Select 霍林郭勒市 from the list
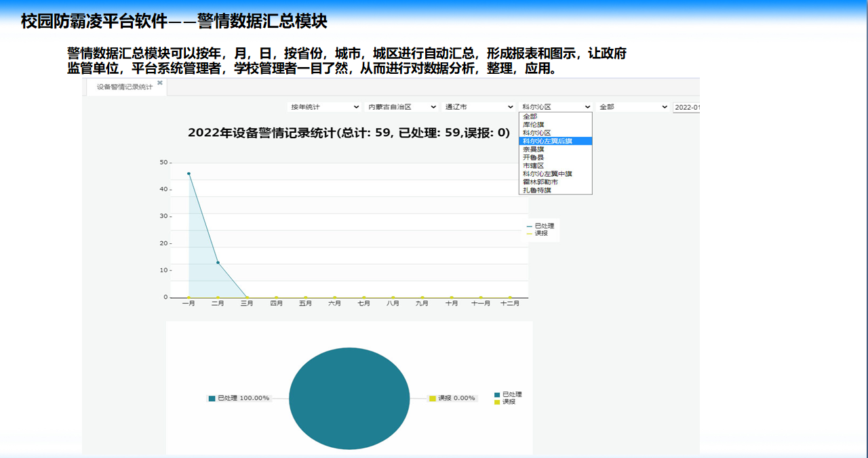The width and height of the screenshot is (868, 458). coord(540,182)
